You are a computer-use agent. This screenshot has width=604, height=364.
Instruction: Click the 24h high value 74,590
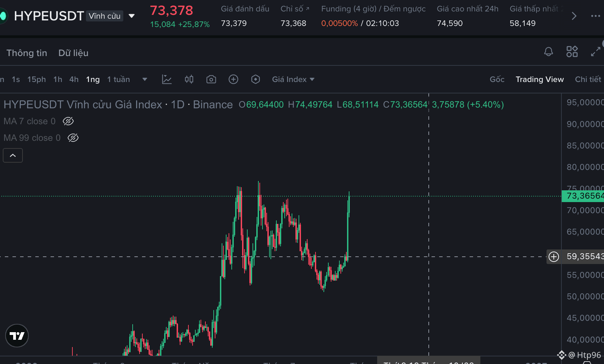[x=450, y=23]
